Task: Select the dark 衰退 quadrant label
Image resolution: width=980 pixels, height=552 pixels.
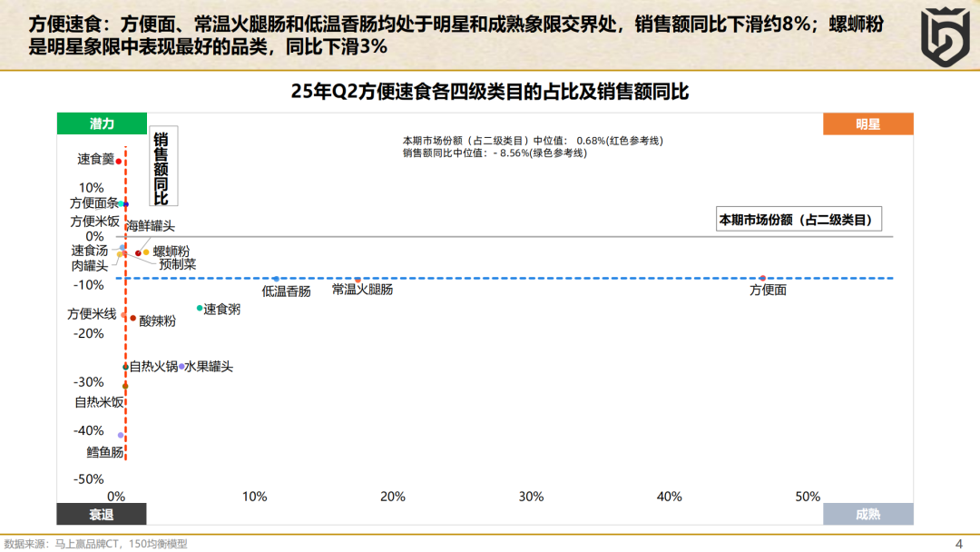Action: point(102,515)
